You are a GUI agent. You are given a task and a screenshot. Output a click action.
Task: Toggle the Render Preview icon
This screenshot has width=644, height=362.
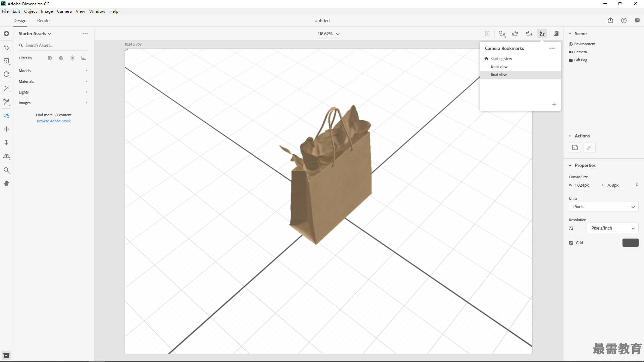point(556,34)
